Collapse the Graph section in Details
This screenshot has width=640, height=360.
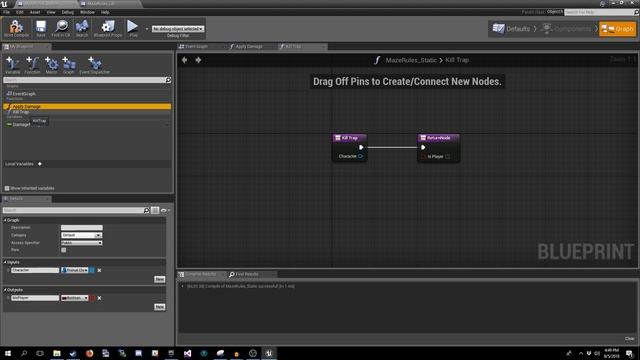6,220
